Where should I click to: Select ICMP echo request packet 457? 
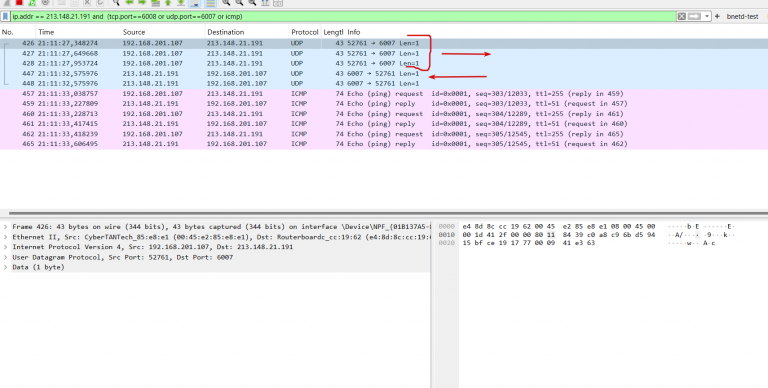384,94
